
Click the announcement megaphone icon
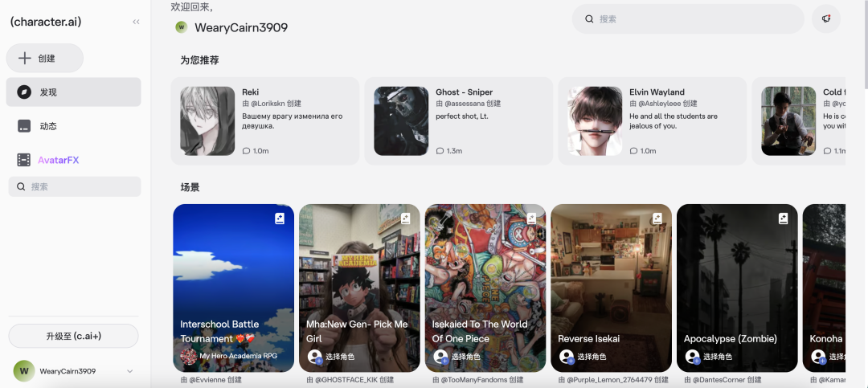tap(825, 19)
